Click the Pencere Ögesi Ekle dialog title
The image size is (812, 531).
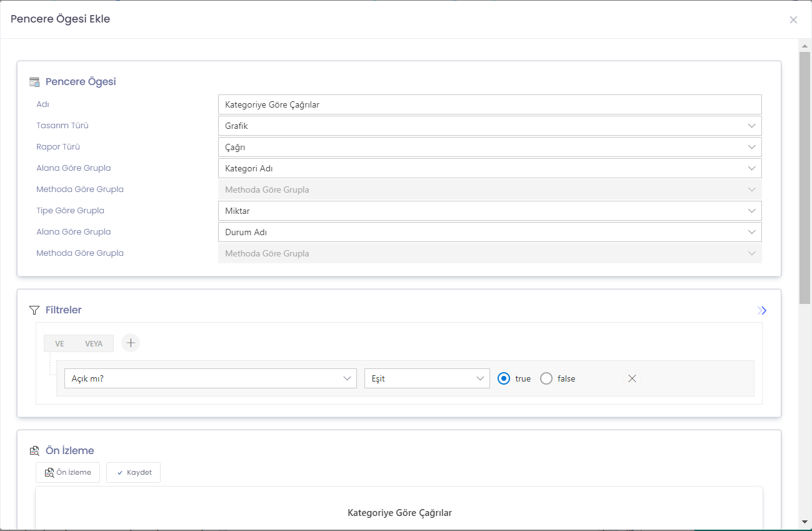coord(61,19)
